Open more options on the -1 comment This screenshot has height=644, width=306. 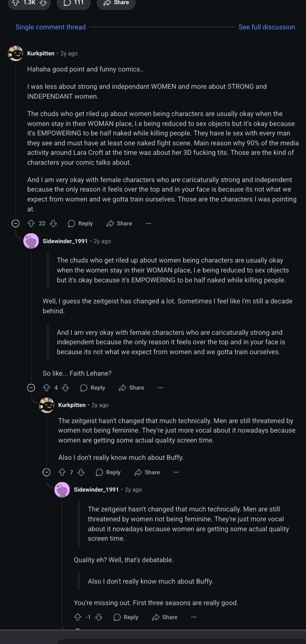pos(194,617)
